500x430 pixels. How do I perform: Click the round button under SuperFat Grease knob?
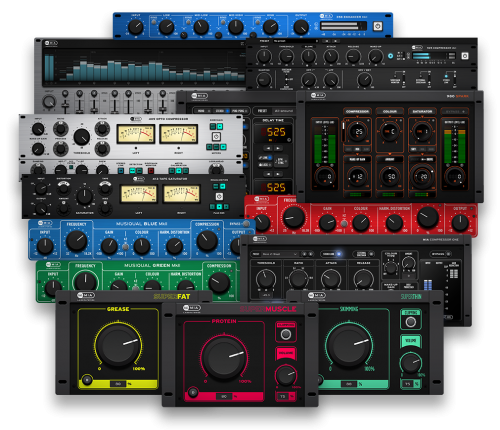(87, 380)
